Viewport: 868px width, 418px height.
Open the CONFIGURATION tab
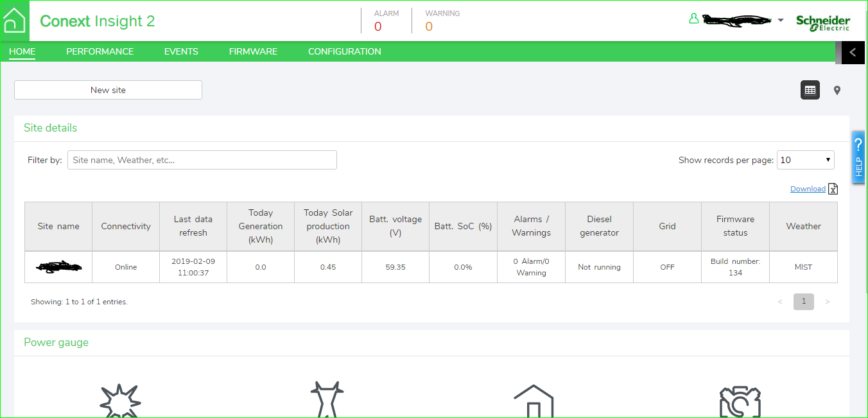click(345, 51)
